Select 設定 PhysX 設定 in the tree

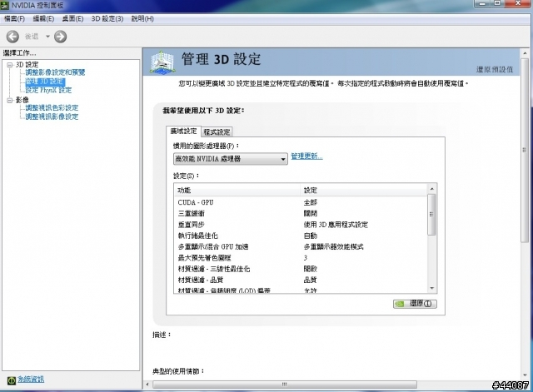click(x=48, y=90)
